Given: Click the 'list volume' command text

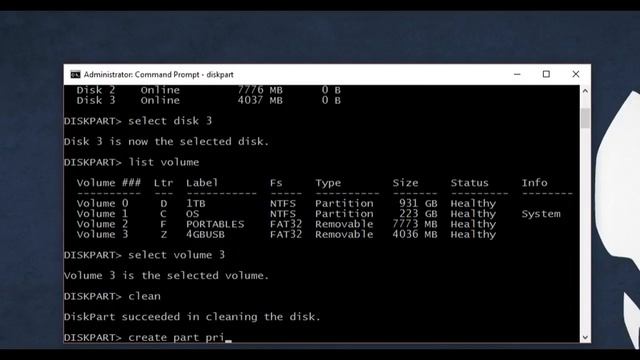Looking at the screenshot, I should pos(164,162).
